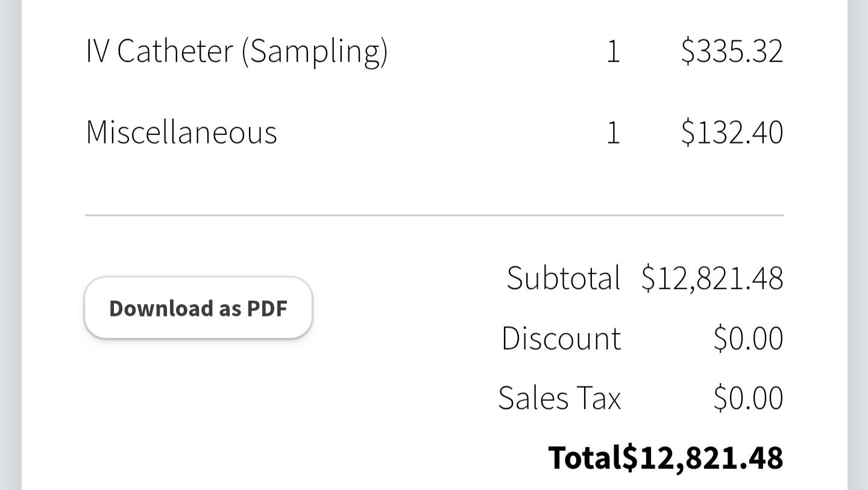Click the IV Catheter quantity value
The image size is (868, 490).
(612, 51)
